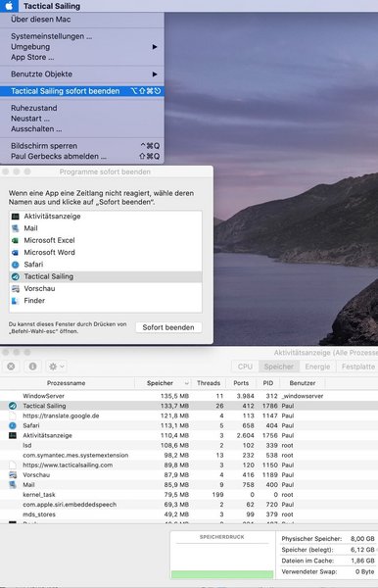
Task: Open the Apple menu icon
Action: (9, 6)
